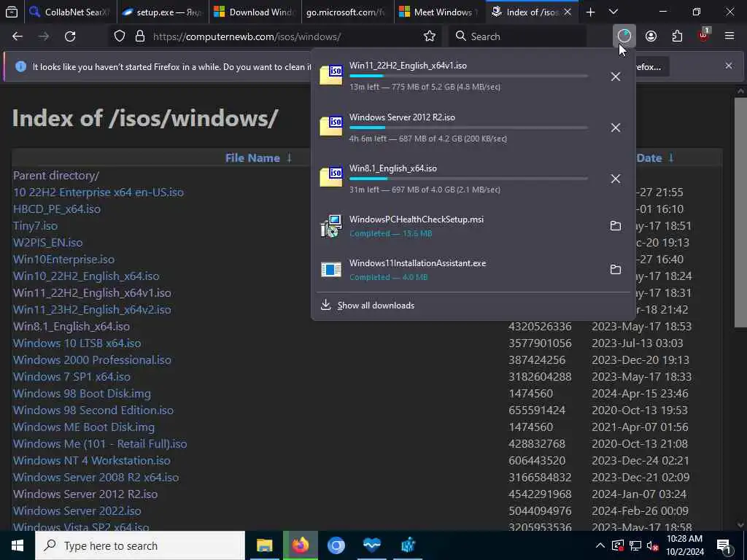Click the tracking protection shield icon
747x560 pixels.
(x=120, y=36)
